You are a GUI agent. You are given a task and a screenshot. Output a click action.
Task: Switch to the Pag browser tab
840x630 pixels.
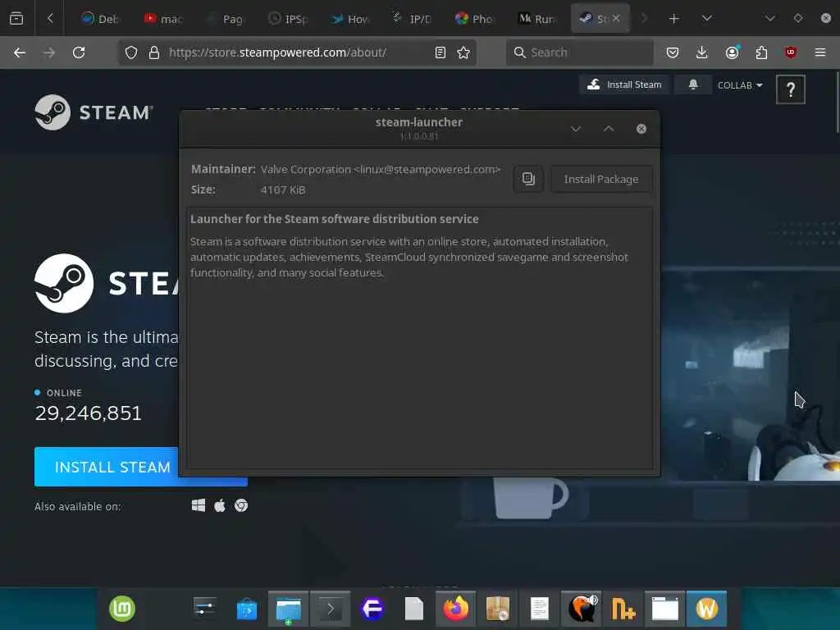[x=226, y=19]
